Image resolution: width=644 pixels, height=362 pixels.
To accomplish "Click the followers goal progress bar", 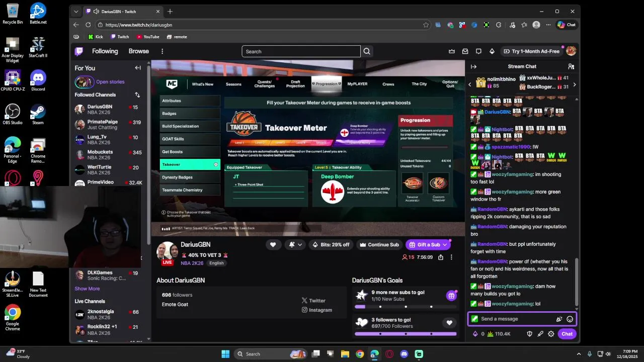I will [406, 334].
